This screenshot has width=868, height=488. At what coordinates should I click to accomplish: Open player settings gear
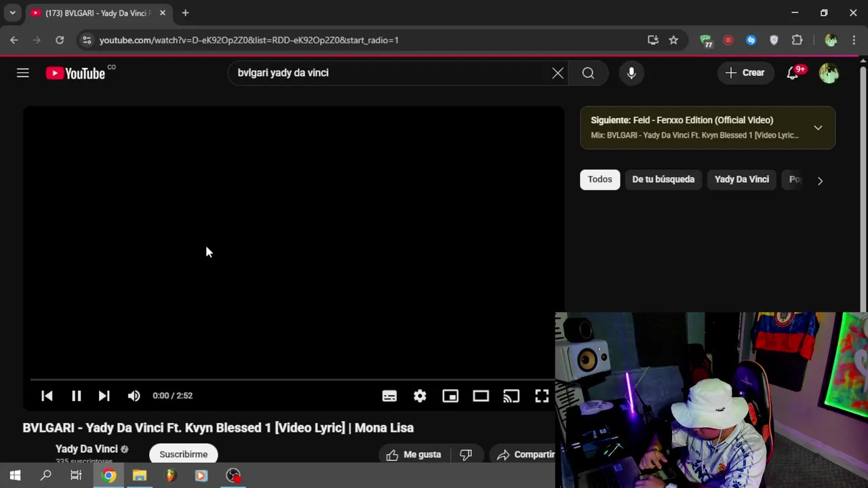click(420, 396)
